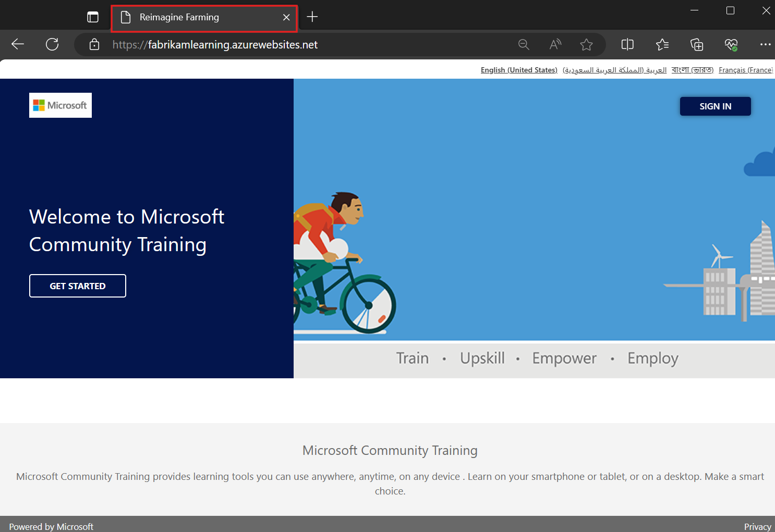Add page to favorites star

(586, 45)
